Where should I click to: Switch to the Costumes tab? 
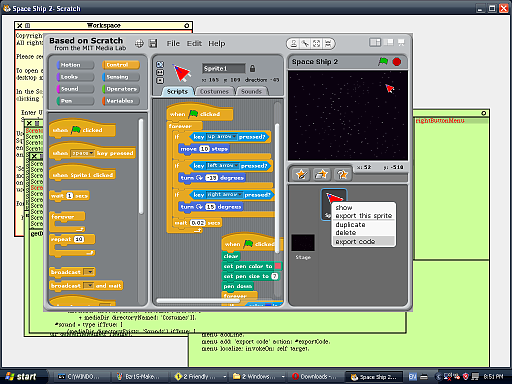pos(214,91)
